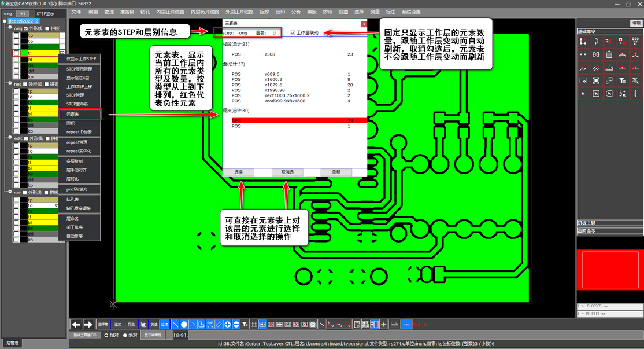Click the mirror F icon in basic commands
Viewport: 644px width, 349px height.
[609, 41]
